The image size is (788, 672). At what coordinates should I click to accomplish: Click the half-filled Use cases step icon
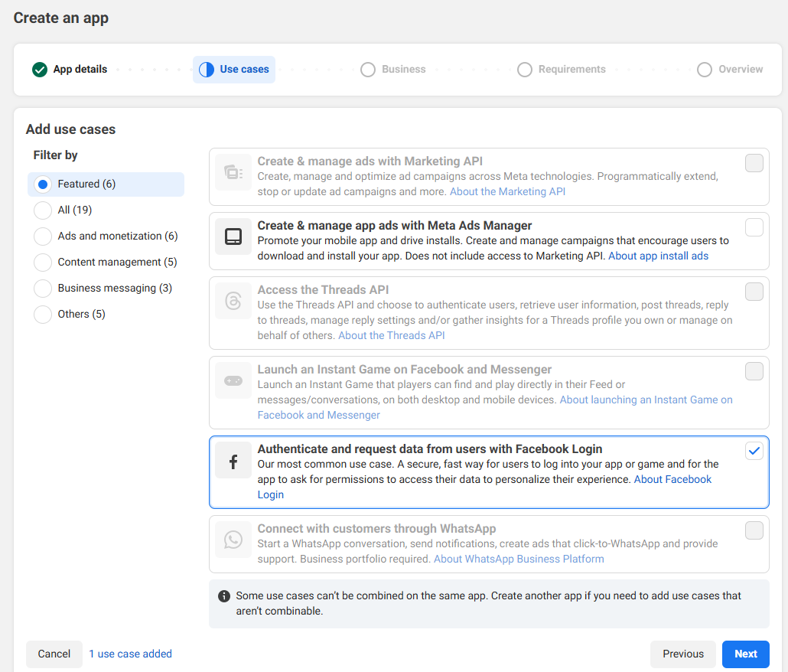click(206, 70)
